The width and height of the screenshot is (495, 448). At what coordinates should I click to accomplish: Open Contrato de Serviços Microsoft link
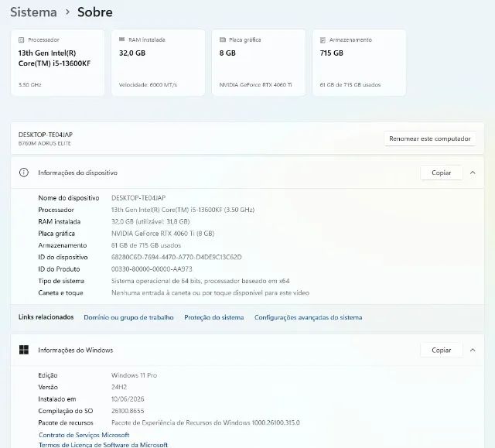pos(84,435)
